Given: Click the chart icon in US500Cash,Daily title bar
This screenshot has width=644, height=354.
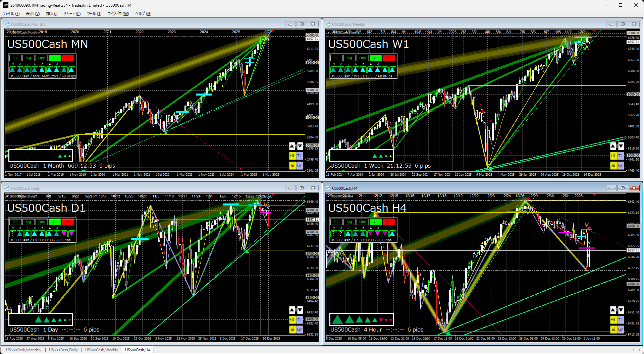Looking at the screenshot, I should point(7,188).
